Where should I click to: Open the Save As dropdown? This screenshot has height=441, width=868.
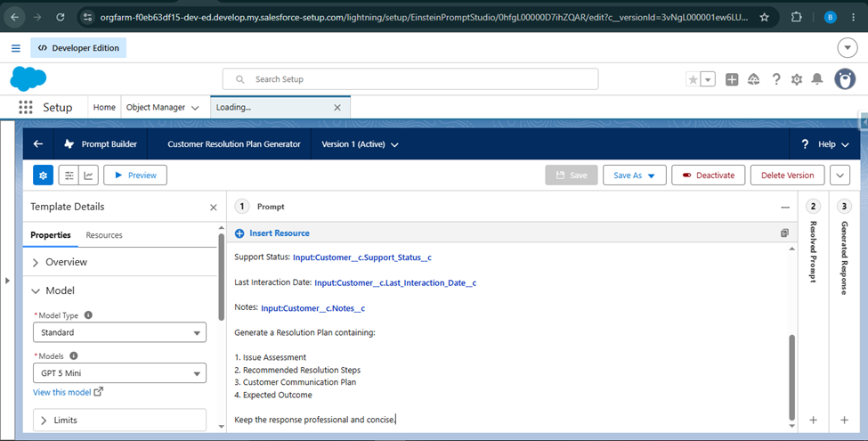[x=635, y=176]
